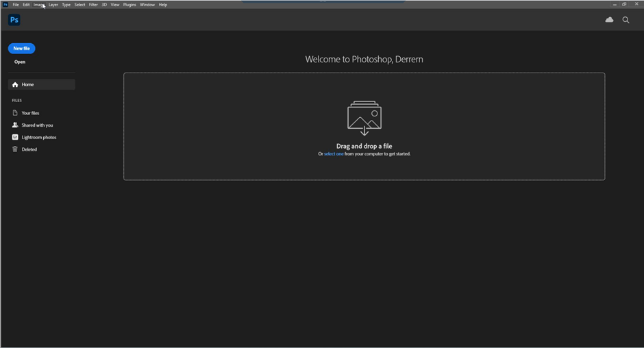Open the Select menu
Image resolution: width=644 pixels, height=348 pixels.
pos(79,5)
